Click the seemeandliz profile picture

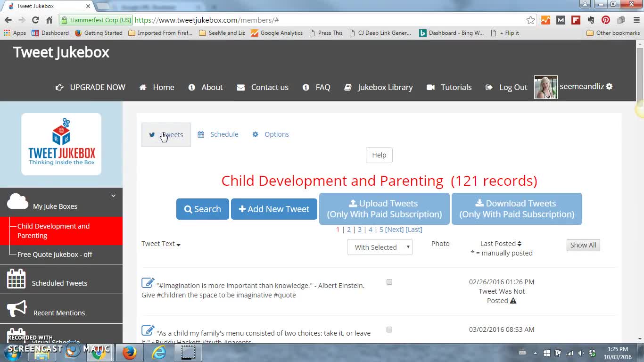pos(546,87)
